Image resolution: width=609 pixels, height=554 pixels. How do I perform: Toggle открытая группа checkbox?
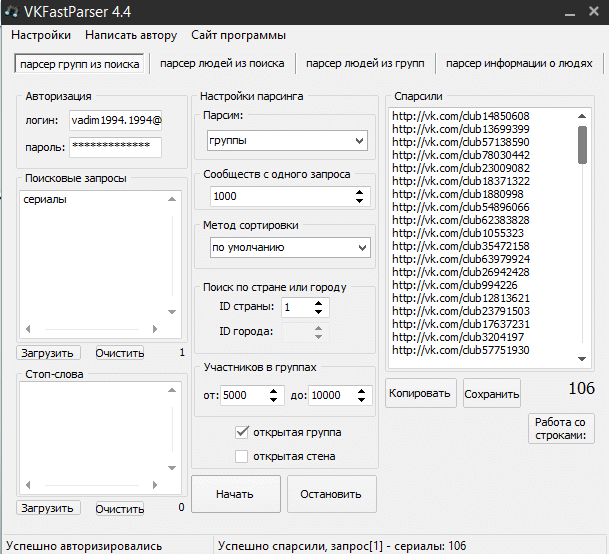pos(242,432)
